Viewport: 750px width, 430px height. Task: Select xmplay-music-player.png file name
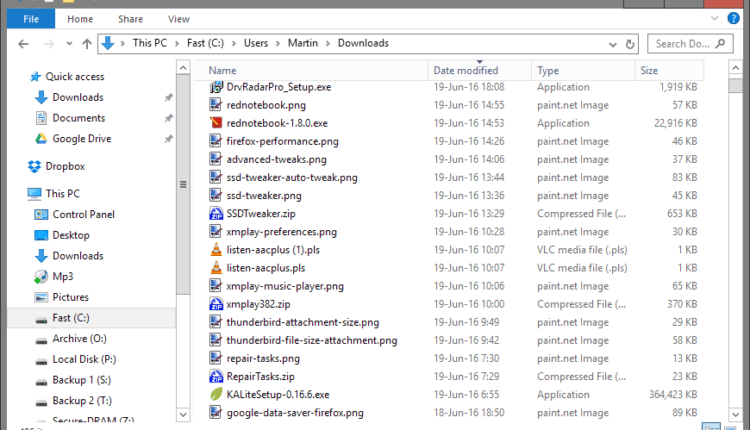coord(285,286)
